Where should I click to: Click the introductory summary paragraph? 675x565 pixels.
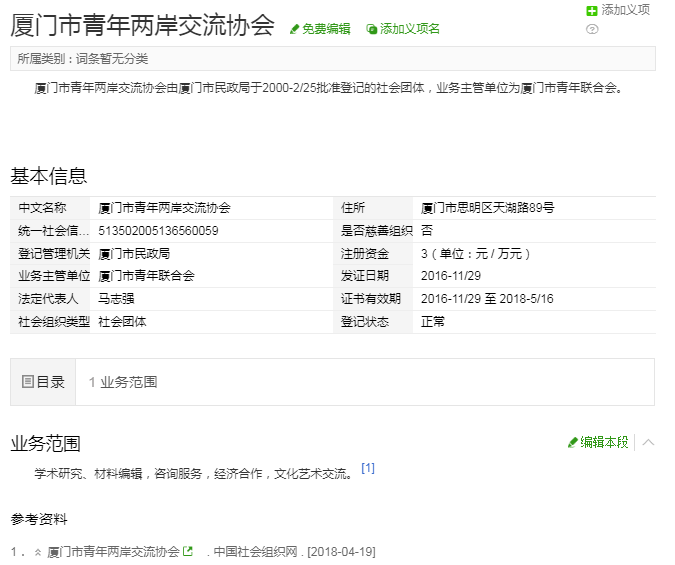pos(329,88)
